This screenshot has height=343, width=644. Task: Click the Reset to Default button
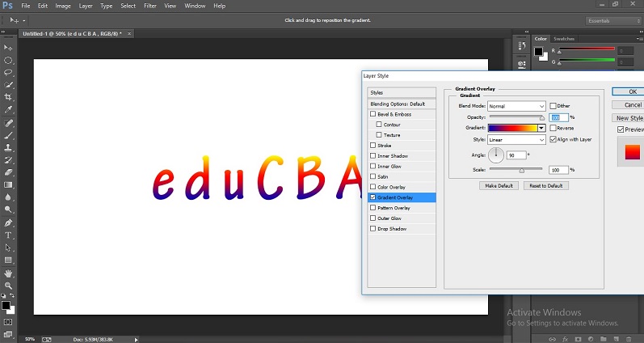tap(546, 185)
